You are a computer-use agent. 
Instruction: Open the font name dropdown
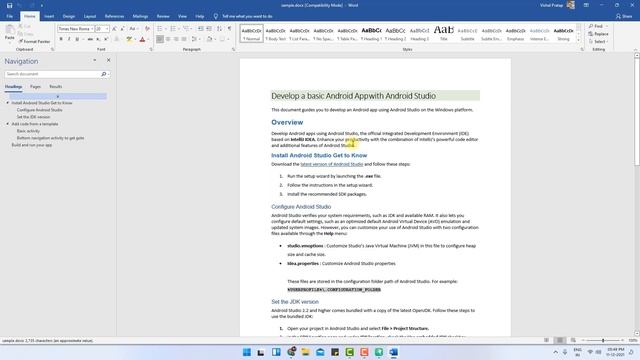[x=91, y=29]
